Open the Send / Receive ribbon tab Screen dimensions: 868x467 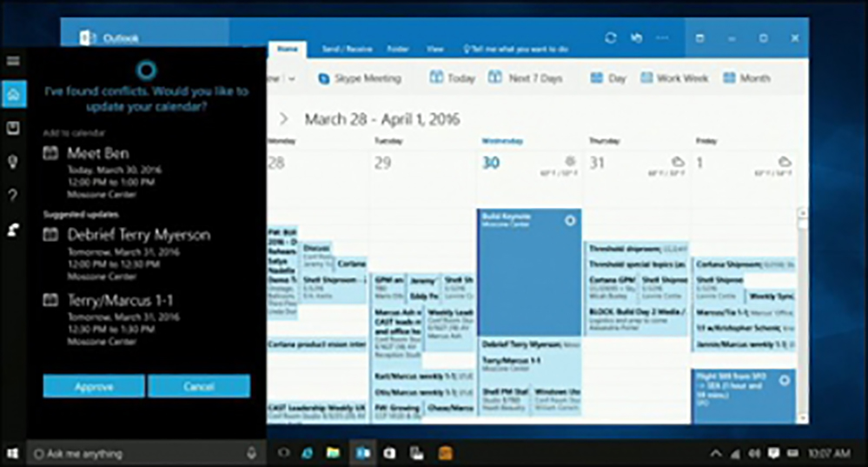[x=347, y=50]
